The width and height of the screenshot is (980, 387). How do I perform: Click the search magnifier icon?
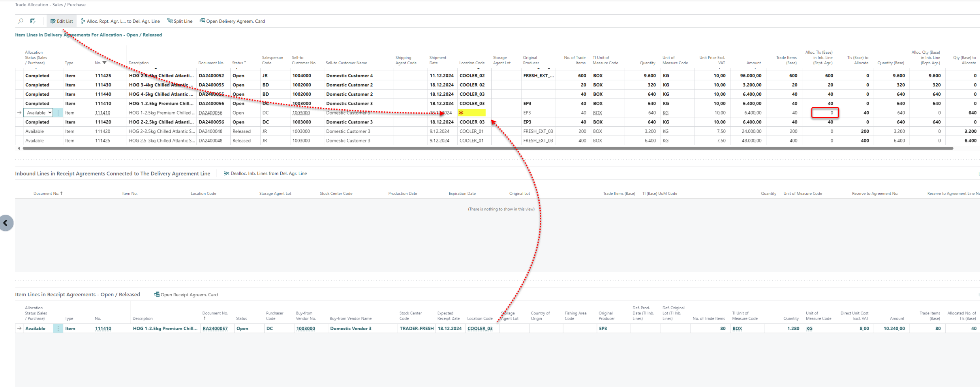[21, 21]
